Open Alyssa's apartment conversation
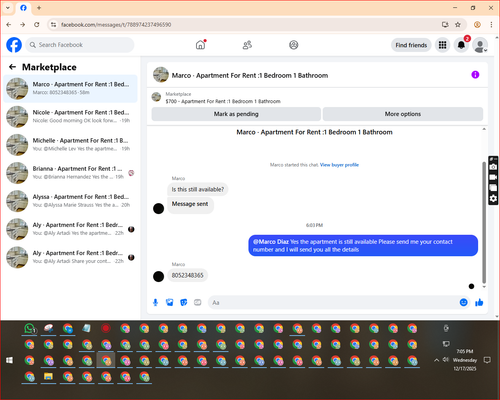Image resolution: width=500 pixels, height=400 pixels. (x=70, y=201)
